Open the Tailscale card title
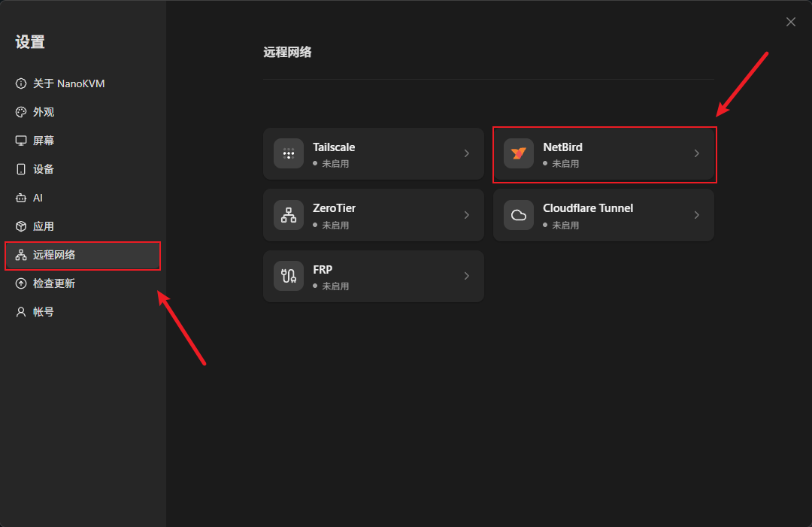Image resolution: width=812 pixels, height=527 pixels. pyautogui.click(x=334, y=147)
